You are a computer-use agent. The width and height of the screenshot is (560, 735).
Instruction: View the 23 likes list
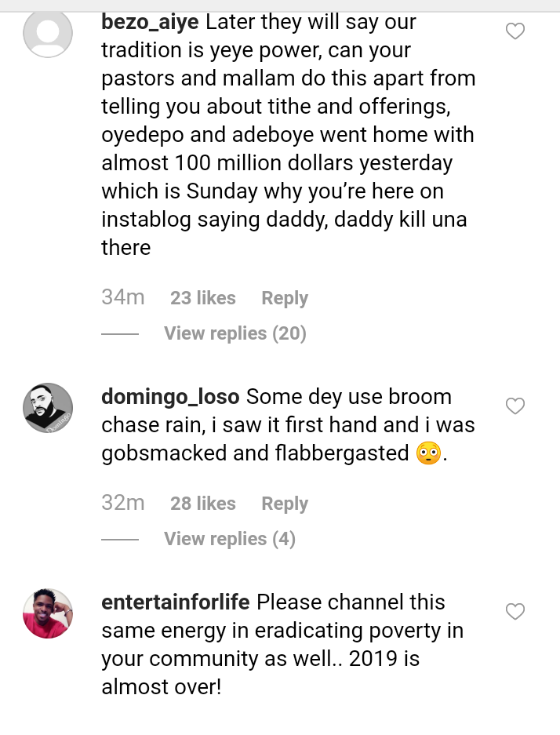(202, 298)
